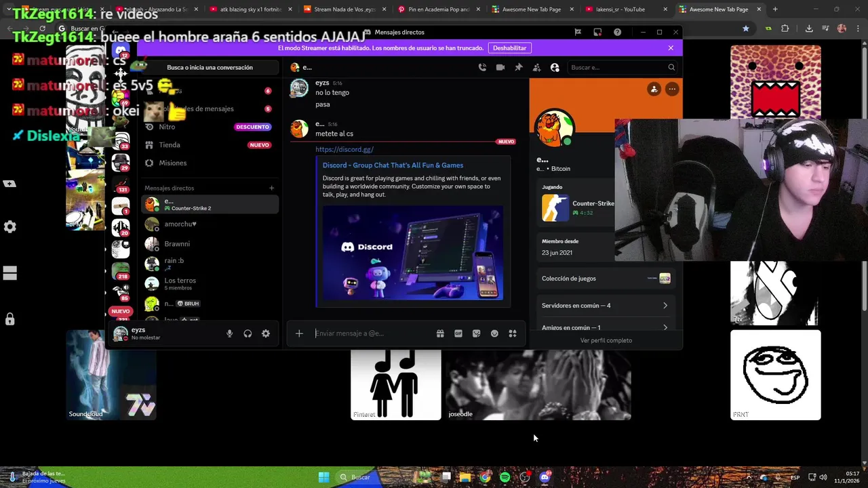Open a new Chrome tab

point(775,9)
